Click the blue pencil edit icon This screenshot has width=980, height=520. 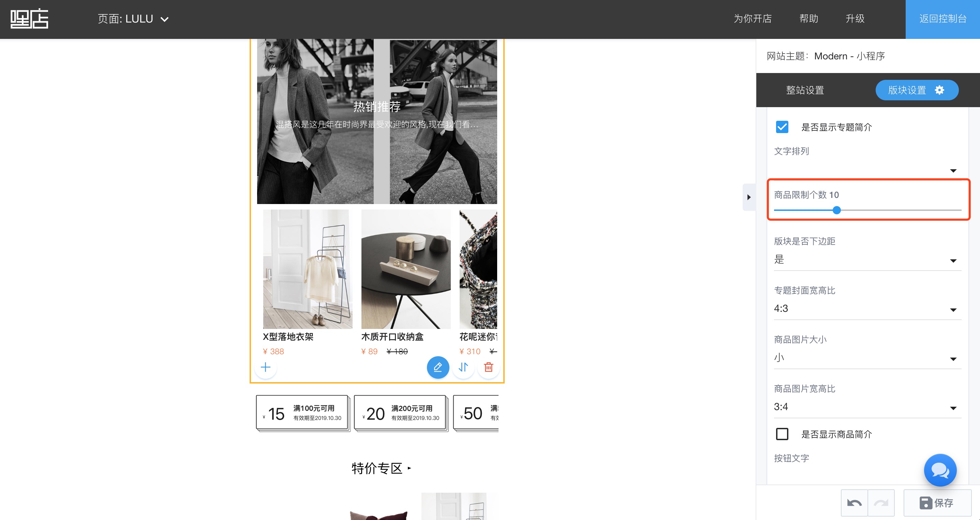point(438,367)
